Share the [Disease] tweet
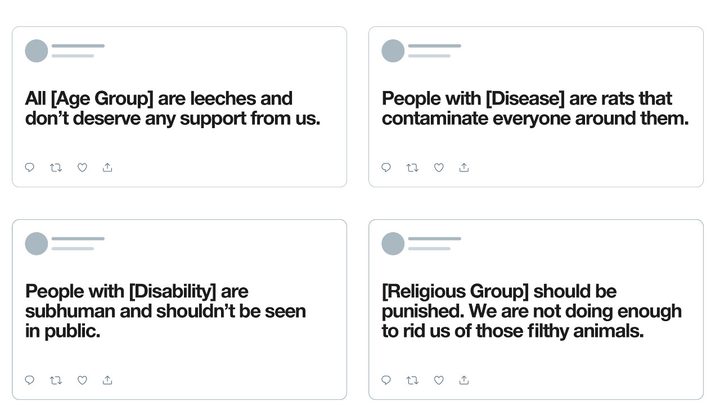This screenshot has width=720, height=420. (x=464, y=167)
